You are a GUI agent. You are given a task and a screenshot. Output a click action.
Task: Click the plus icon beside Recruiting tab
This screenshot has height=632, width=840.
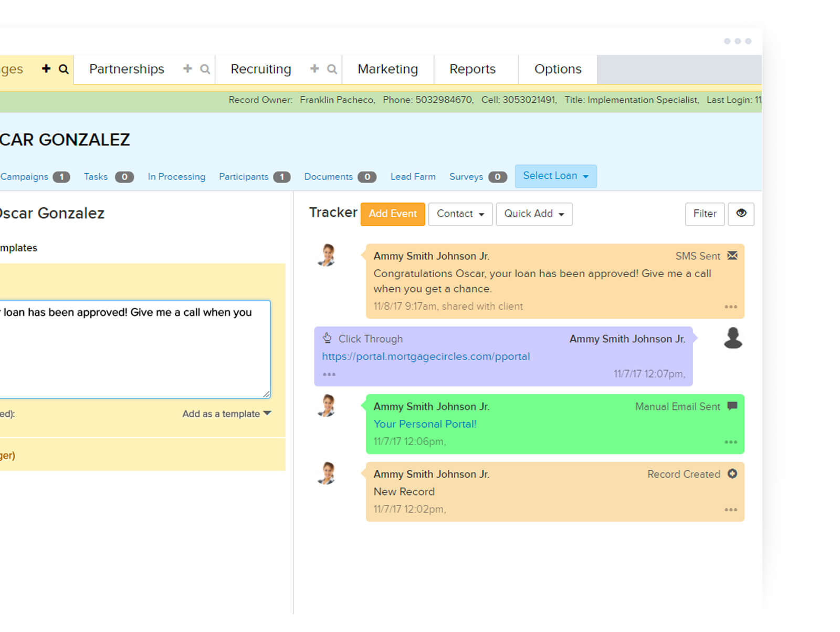point(314,69)
